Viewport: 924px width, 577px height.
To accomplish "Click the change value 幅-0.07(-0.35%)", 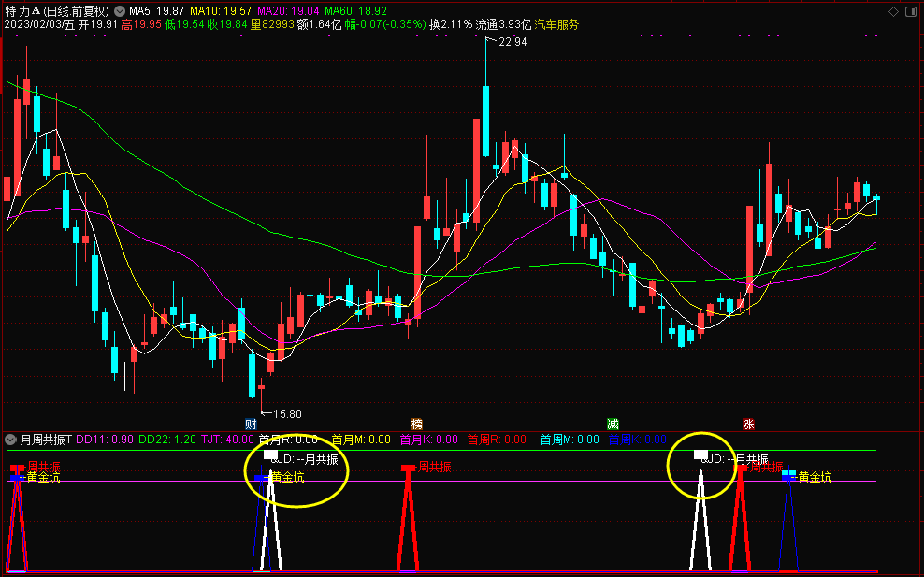I will [385, 24].
